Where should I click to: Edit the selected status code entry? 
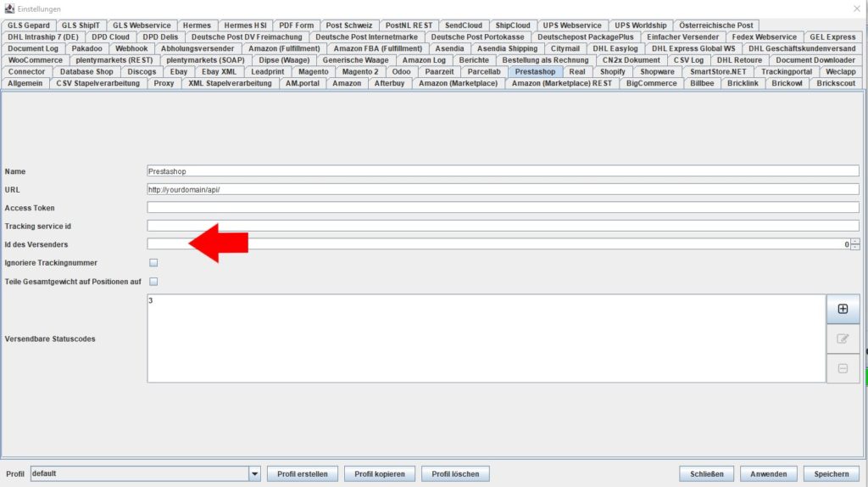click(843, 339)
